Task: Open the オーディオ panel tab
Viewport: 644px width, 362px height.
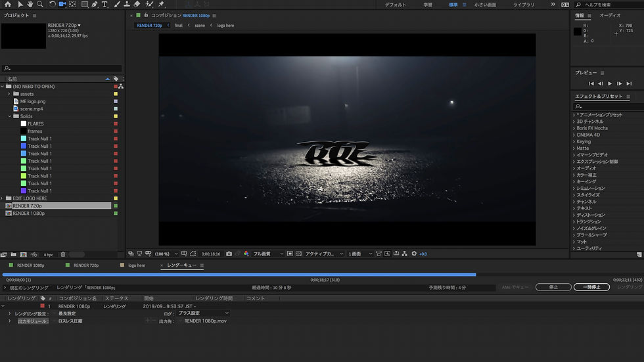Action: 610,15
